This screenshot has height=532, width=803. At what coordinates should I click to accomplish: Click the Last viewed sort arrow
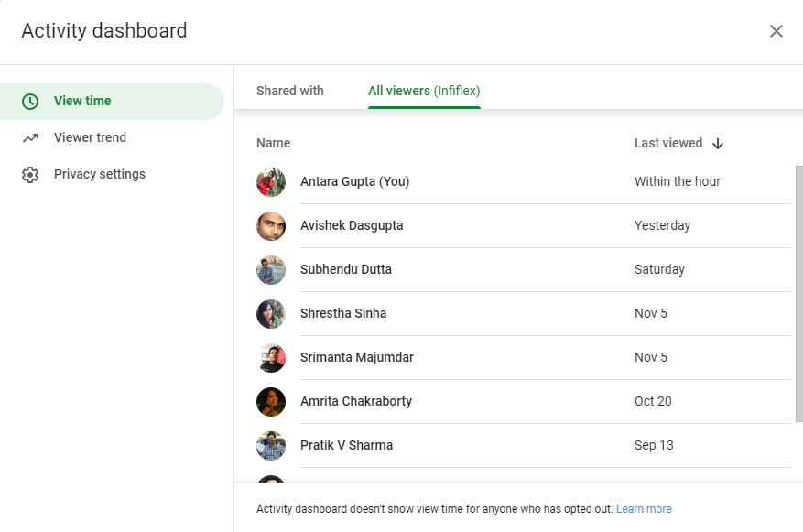point(718,144)
